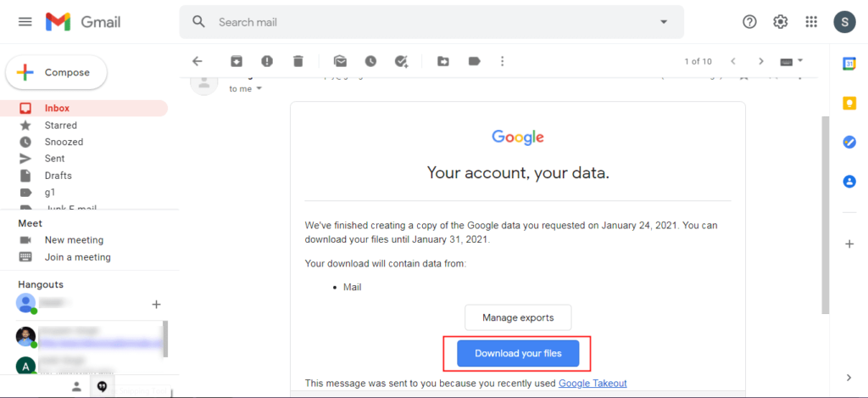Archive the open email
Viewport: 868px width, 398px height.
(x=236, y=62)
